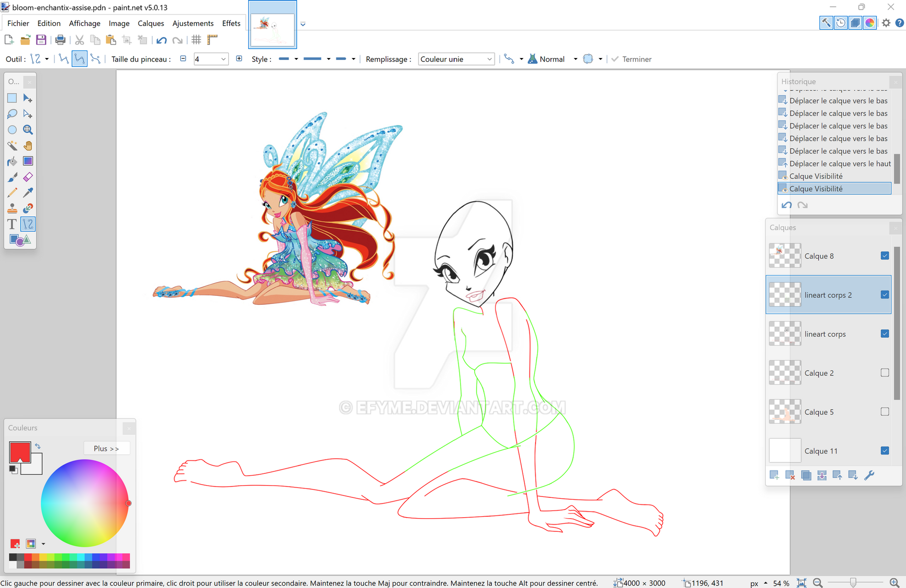Select the Paintbrush tool
Screen dimensions: 906x588
click(x=12, y=177)
